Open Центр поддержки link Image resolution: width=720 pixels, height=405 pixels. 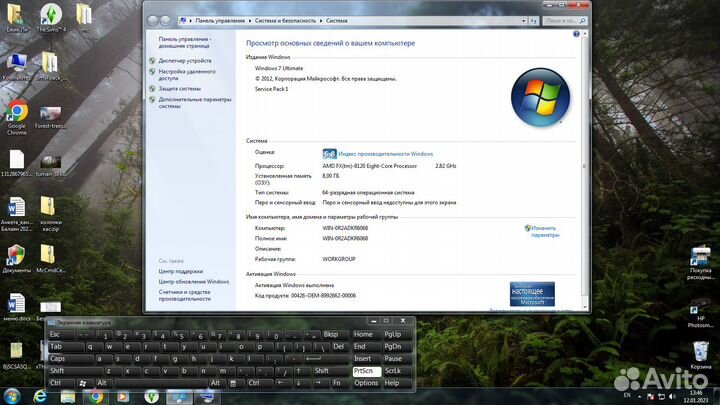click(x=180, y=271)
